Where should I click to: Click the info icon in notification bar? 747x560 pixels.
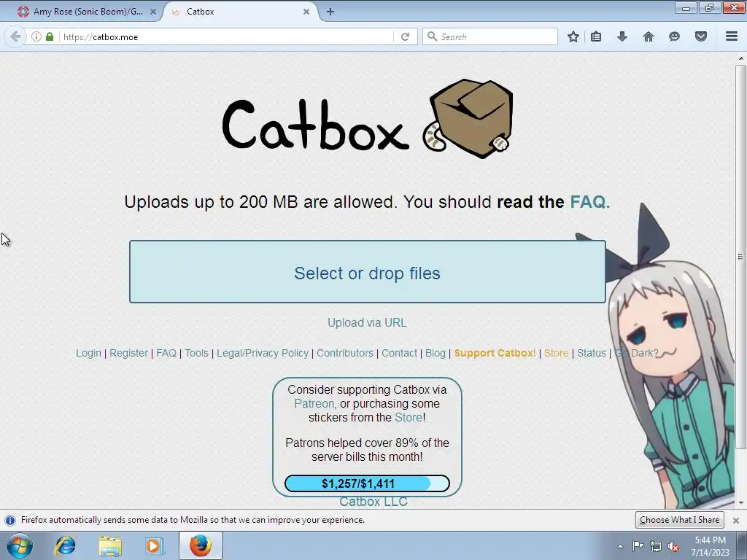[x=10, y=520]
